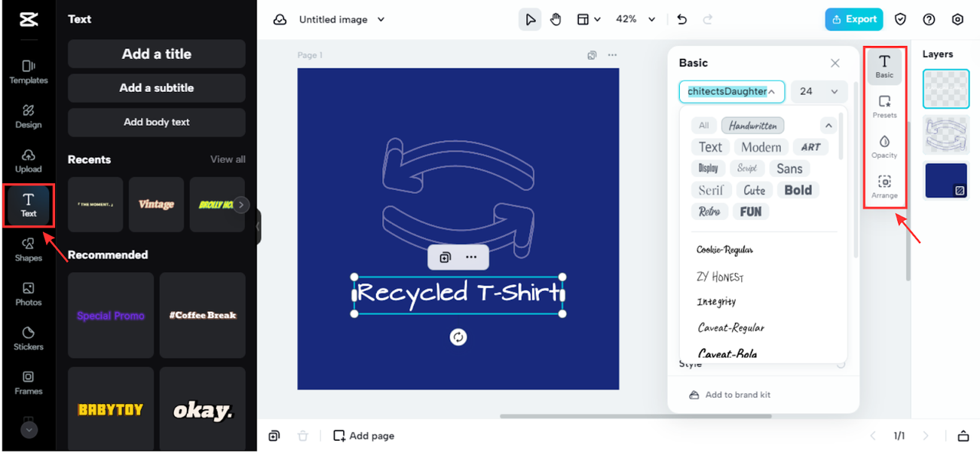This screenshot has width=980, height=456.
Task: Choose the Cookie-Regular font
Action: coord(725,250)
